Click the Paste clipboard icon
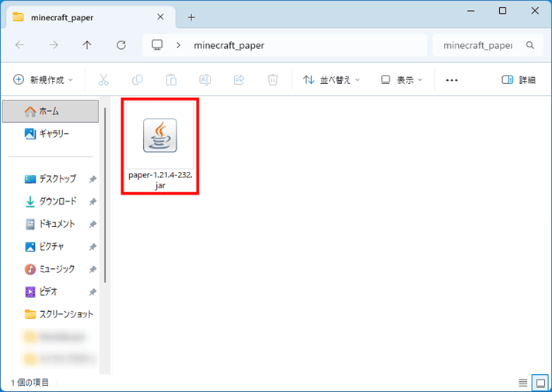 tap(171, 80)
